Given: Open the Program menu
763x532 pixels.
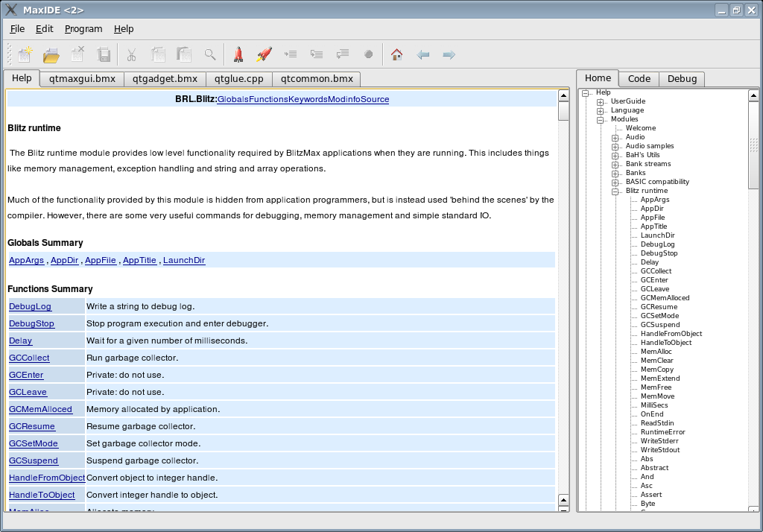Looking at the screenshot, I should click(x=83, y=29).
